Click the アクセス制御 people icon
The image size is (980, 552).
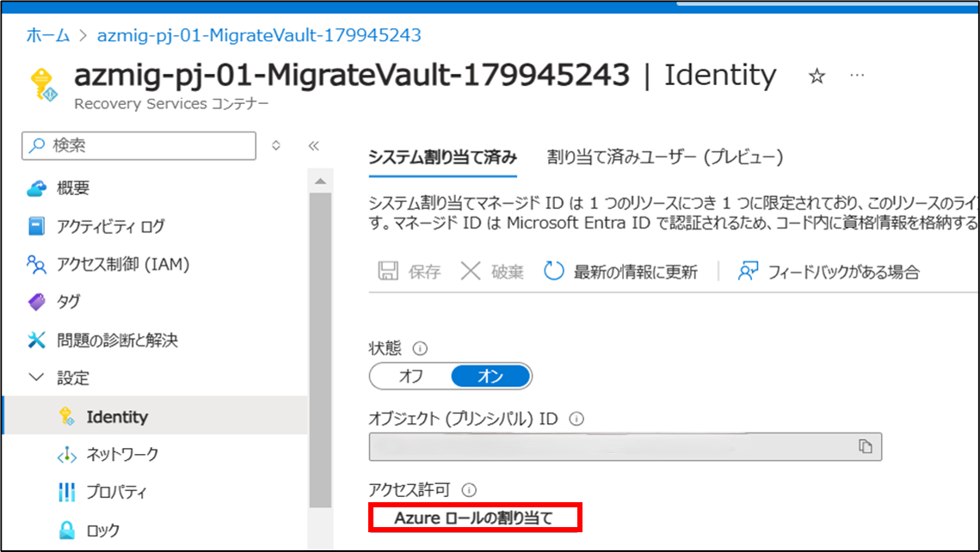(36, 265)
